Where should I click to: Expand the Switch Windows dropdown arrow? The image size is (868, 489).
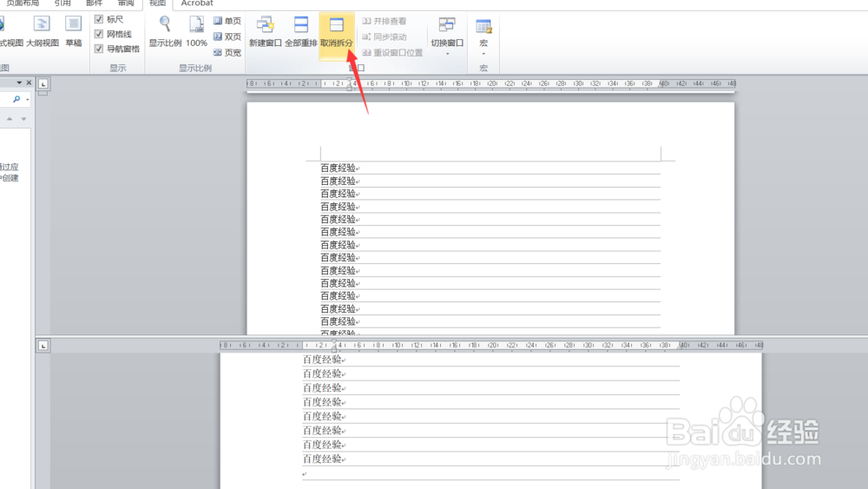pos(447,54)
